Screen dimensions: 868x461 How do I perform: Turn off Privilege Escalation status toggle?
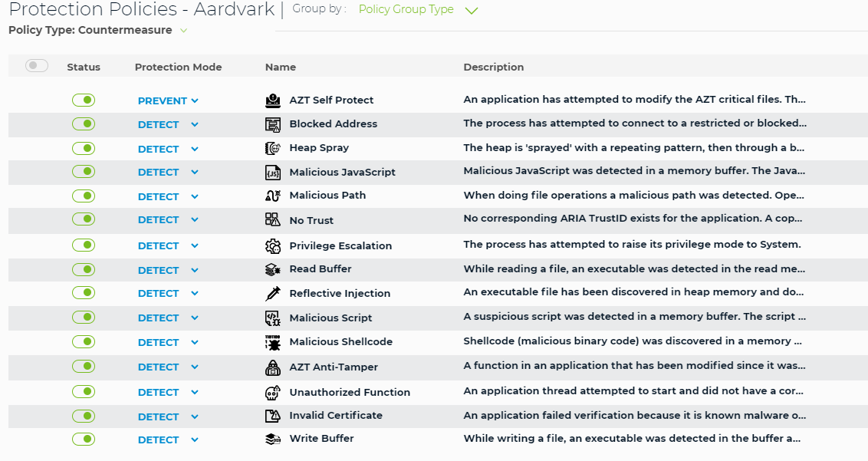(x=84, y=245)
